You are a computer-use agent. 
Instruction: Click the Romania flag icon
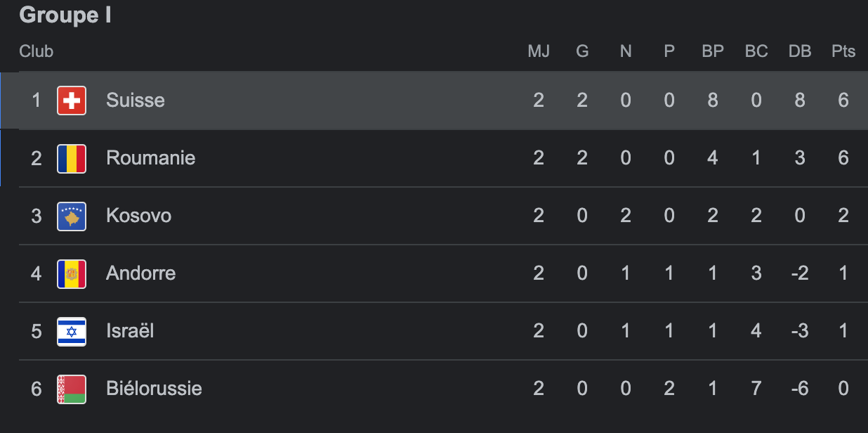(x=72, y=158)
